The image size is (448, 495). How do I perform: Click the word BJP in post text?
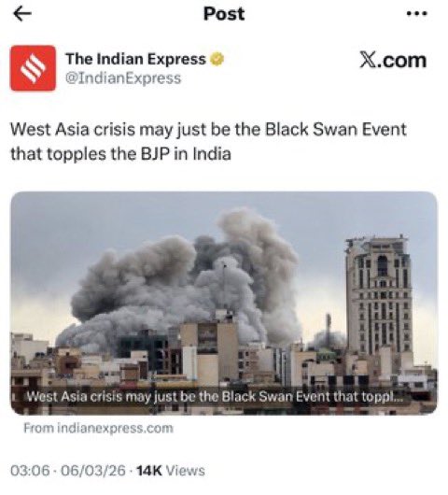click(155, 154)
